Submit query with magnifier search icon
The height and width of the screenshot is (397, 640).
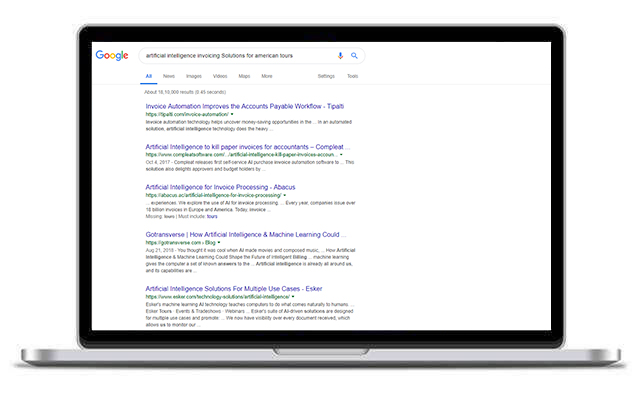[x=354, y=55]
